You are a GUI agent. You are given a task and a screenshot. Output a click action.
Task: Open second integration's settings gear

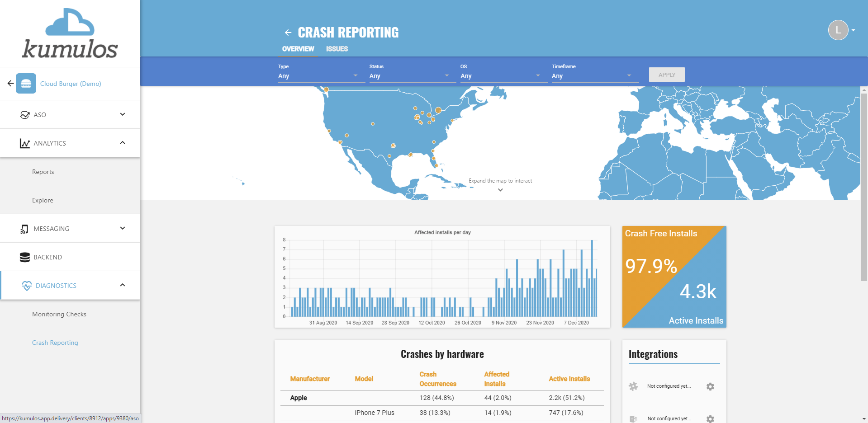(710, 418)
